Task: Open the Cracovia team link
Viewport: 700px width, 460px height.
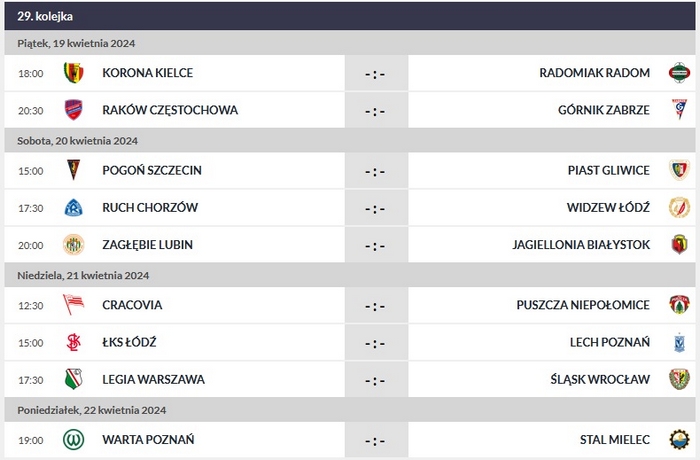Action: click(x=132, y=305)
